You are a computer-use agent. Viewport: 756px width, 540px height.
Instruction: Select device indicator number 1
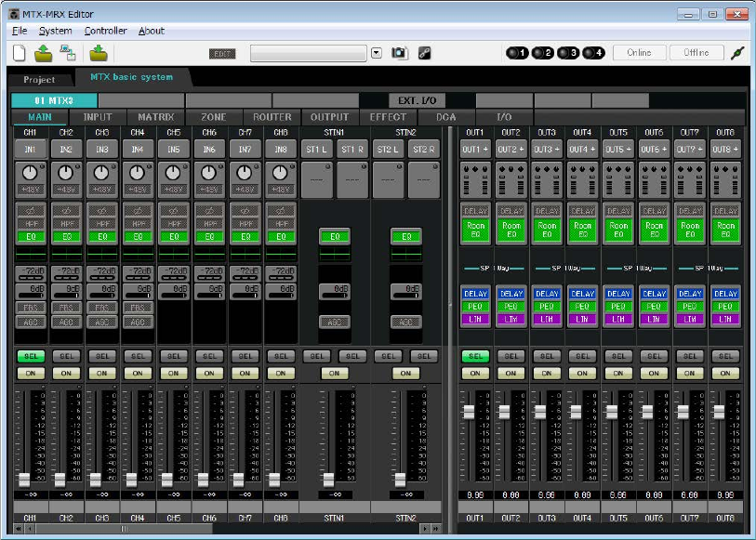(517, 53)
